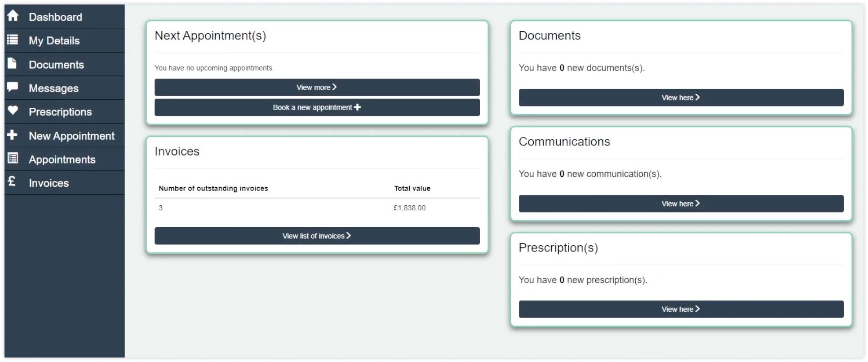Open Dashboard in the sidebar
868x362 pixels.
point(65,17)
